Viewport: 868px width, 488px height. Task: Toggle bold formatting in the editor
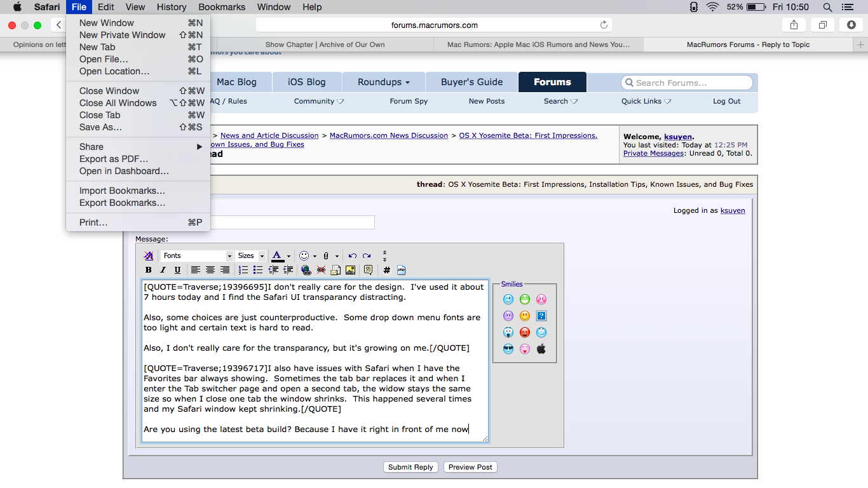point(148,270)
